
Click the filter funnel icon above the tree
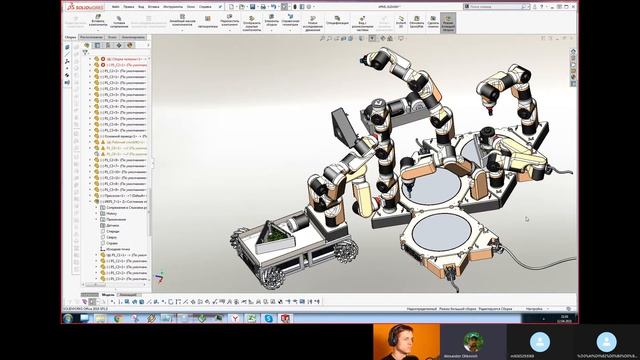(x=85, y=52)
